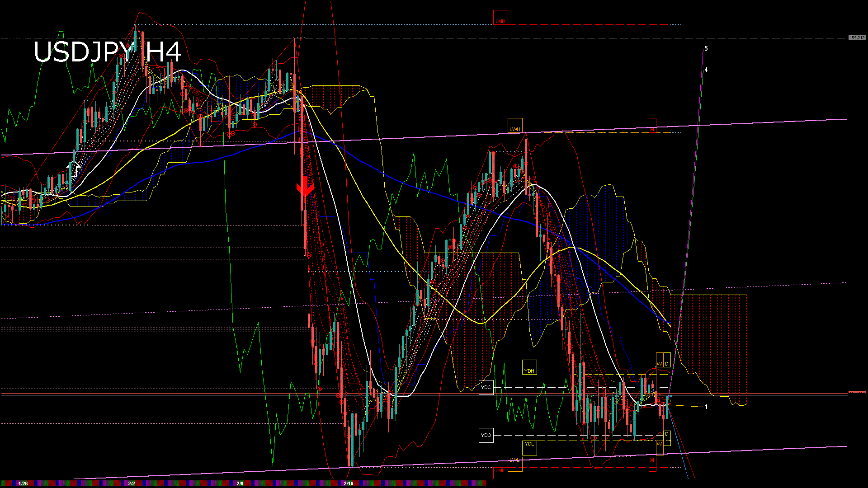The height and width of the screenshot is (488, 868).
Task: Click the 1/26 date marker
Action: tap(23, 483)
